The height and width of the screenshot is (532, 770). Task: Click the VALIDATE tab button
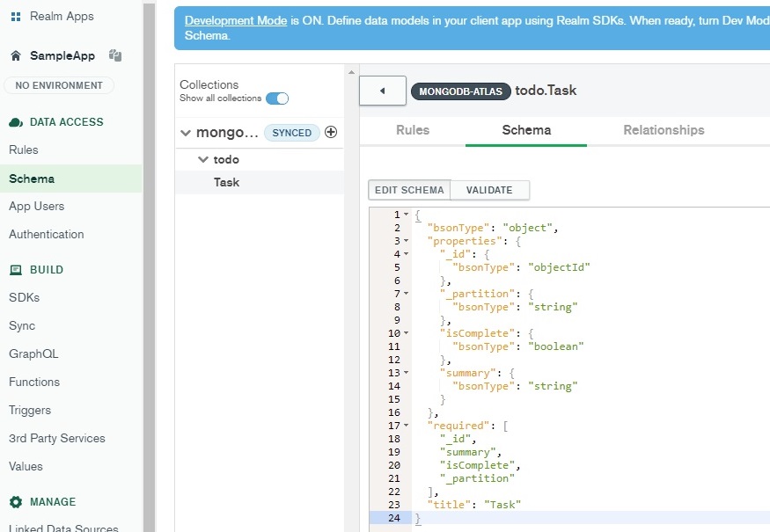click(489, 191)
